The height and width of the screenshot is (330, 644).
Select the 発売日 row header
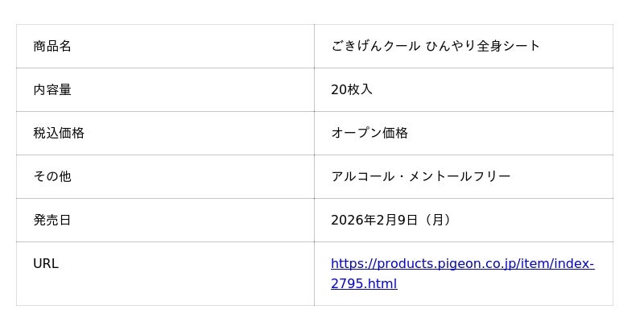point(52,221)
